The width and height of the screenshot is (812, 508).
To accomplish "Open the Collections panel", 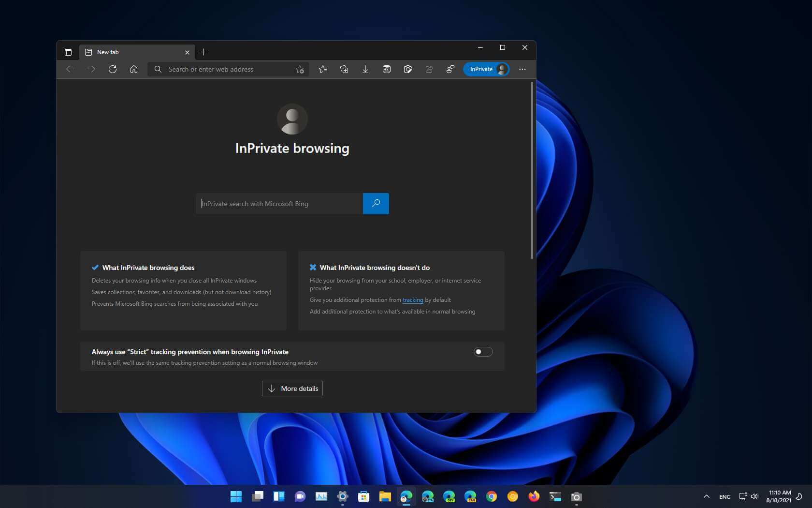I will (x=344, y=69).
